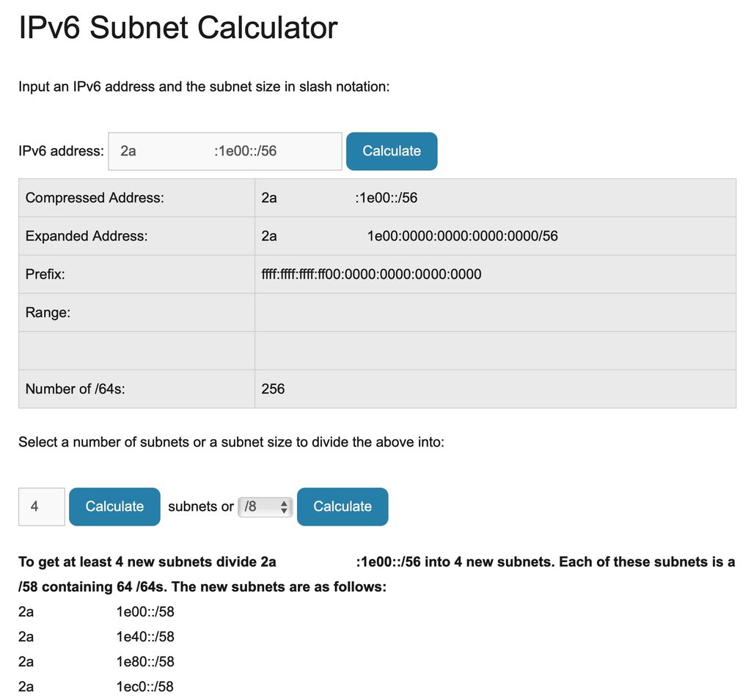This screenshot has height=700, width=751.
Task: Click the 'IPv6 Subnet Calculator' heading
Action: point(177,28)
